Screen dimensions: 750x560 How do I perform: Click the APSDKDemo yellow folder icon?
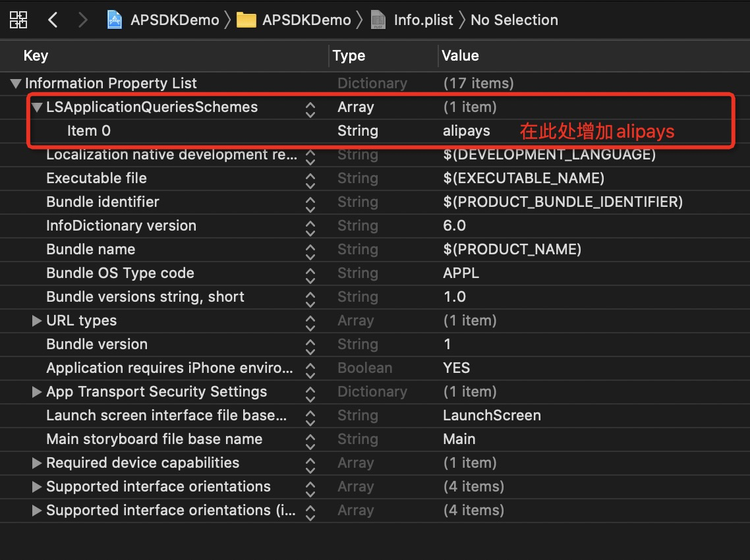point(246,20)
